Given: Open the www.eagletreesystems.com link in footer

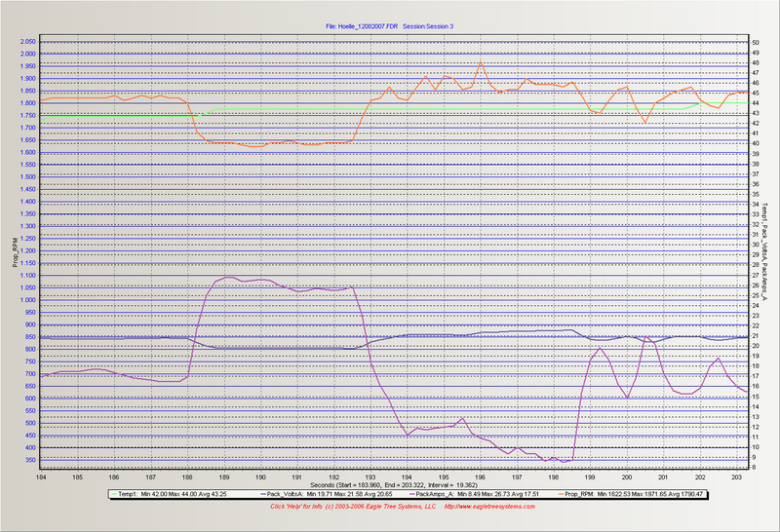Looking at the screenshot, I should 489,507.
